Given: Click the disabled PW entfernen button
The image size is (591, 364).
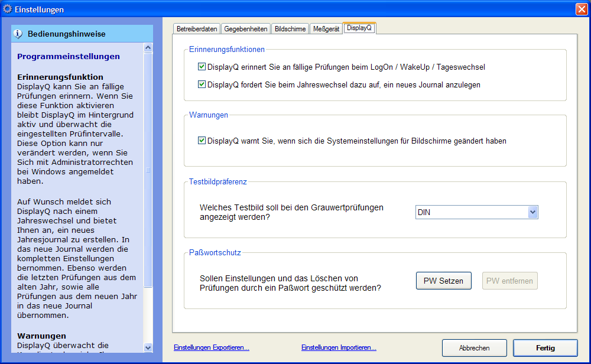Looking at the screenshot, I should coord(509,281).
